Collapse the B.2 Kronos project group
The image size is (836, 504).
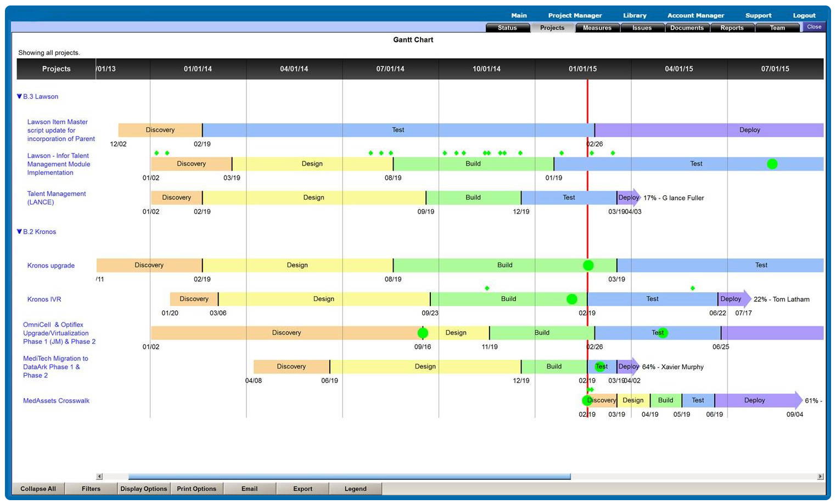(20, 232)
